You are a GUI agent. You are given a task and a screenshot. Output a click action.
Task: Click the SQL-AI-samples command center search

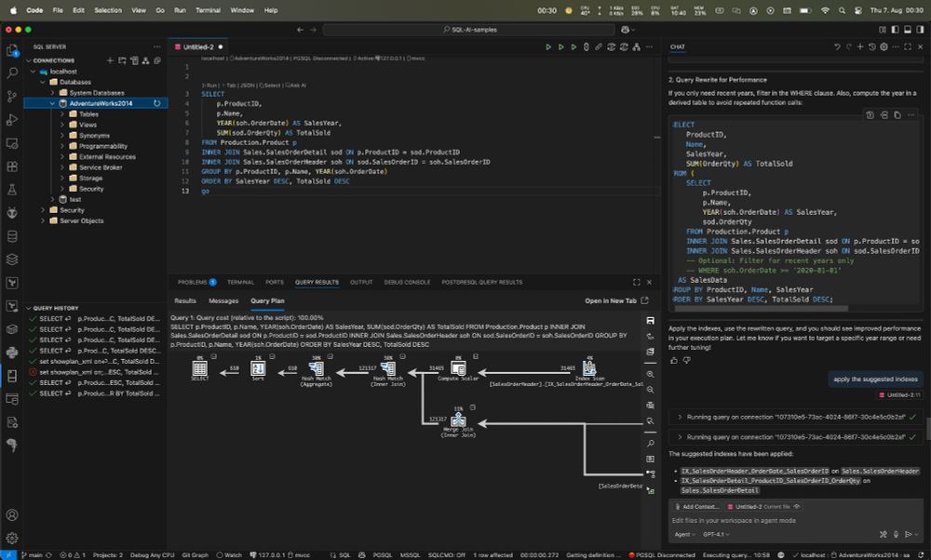click(x=469, y=29)
